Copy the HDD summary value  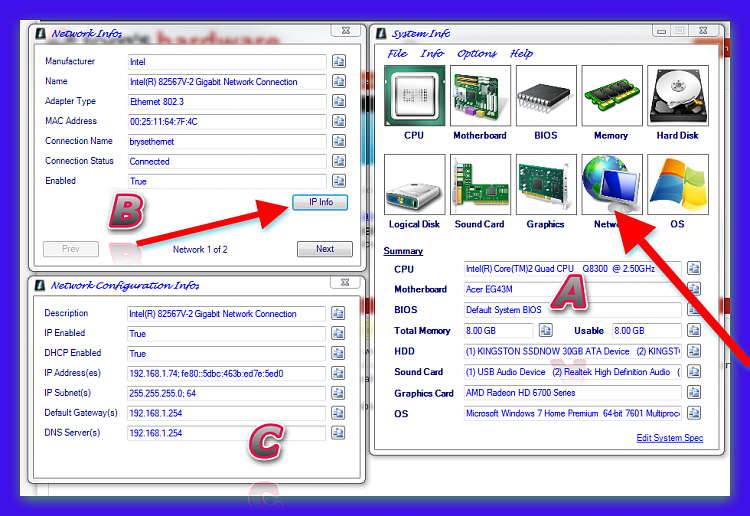(x=694, y=351)
